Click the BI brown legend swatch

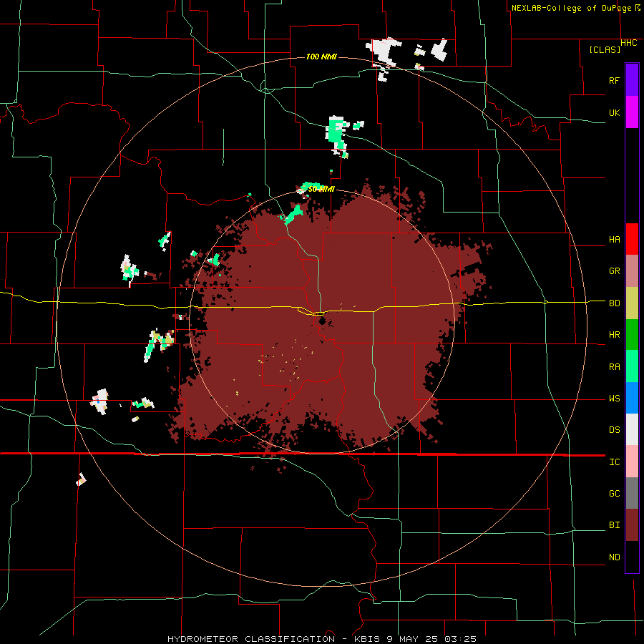point(632,525)
